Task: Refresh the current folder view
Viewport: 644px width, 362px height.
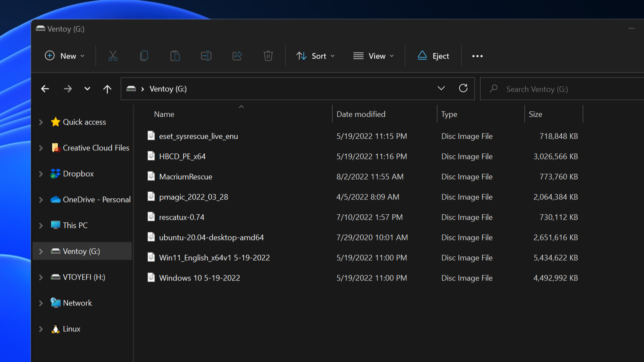Action: pos(463,88)
